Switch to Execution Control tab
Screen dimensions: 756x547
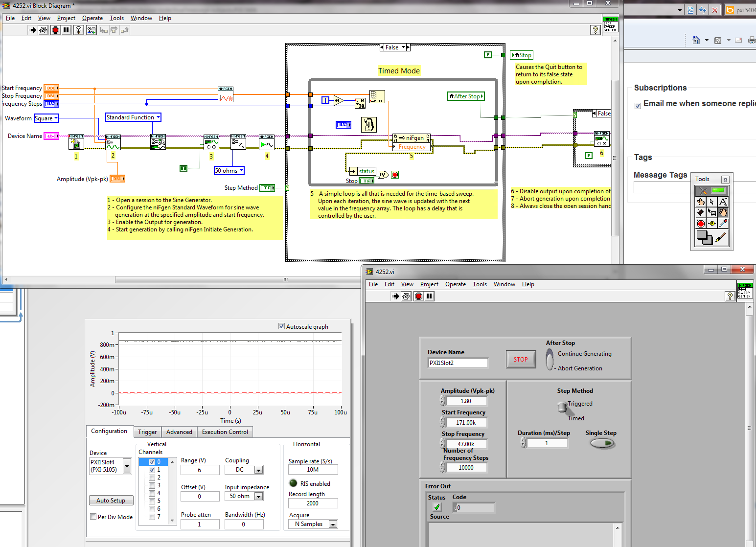(225, 432)
